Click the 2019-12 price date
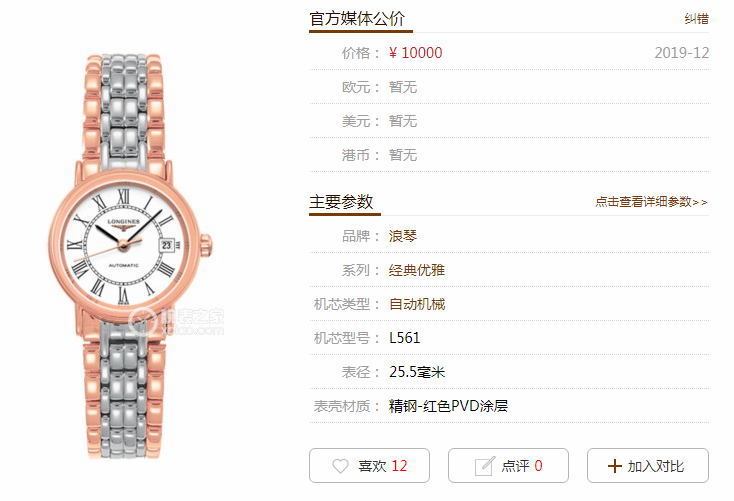Screen dimensions: 734x501 (x=682, y=53)
